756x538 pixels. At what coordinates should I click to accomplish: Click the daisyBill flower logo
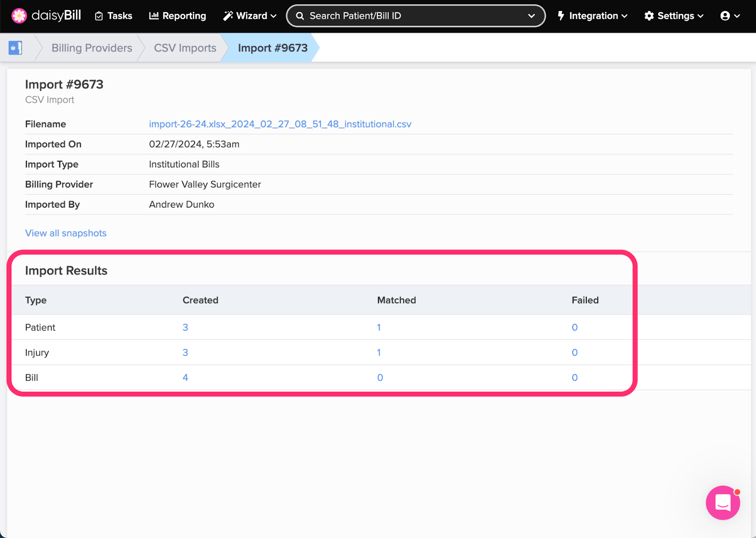19,16
